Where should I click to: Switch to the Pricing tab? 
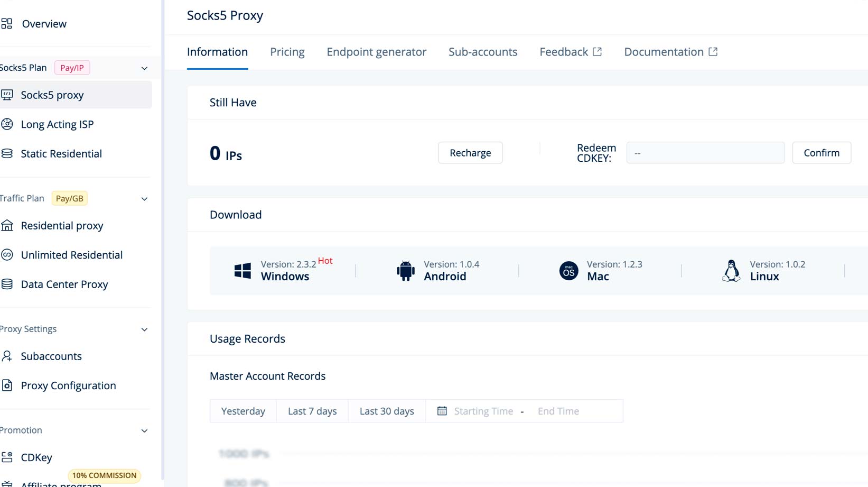287,52
